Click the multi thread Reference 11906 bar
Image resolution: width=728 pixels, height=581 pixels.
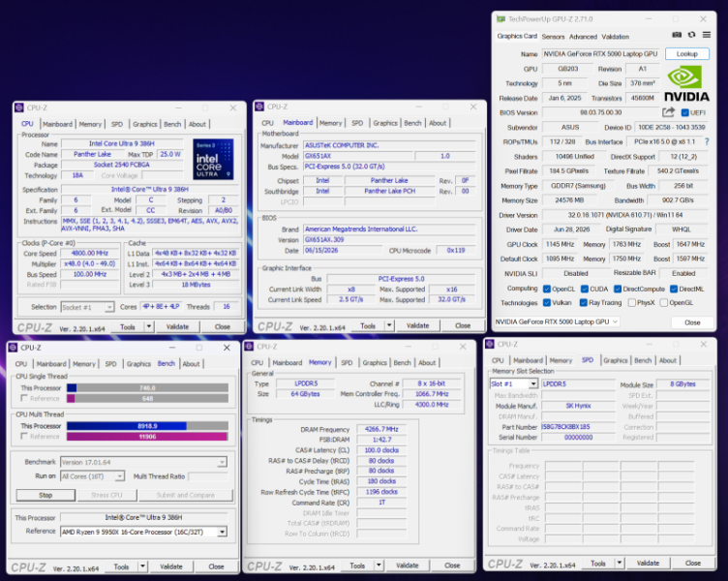pos(148,436)
